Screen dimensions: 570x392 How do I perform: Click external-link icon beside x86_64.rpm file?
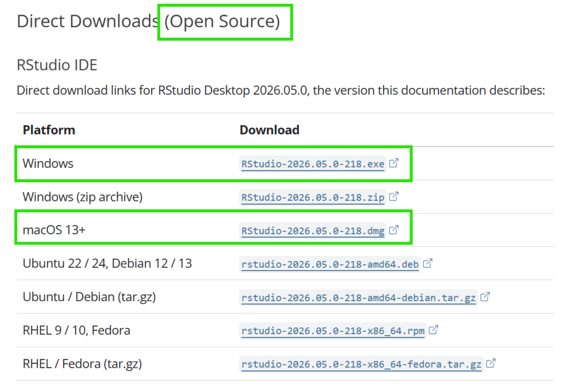click(433, 330)
